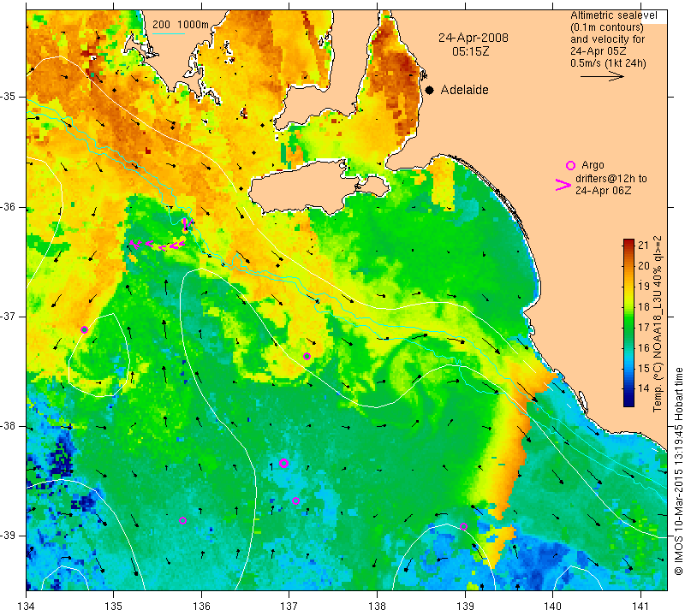The width and height of the screenshot is (685, 616).
Task: Click the Argo float circle near 137.2°E, 37.4°S
Action: [x=307, y=356]
